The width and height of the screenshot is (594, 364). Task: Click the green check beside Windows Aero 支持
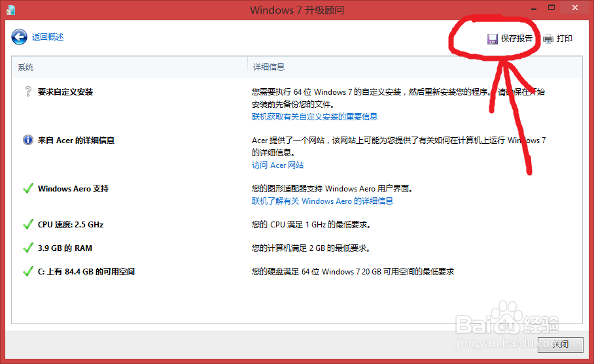[28, 188]
